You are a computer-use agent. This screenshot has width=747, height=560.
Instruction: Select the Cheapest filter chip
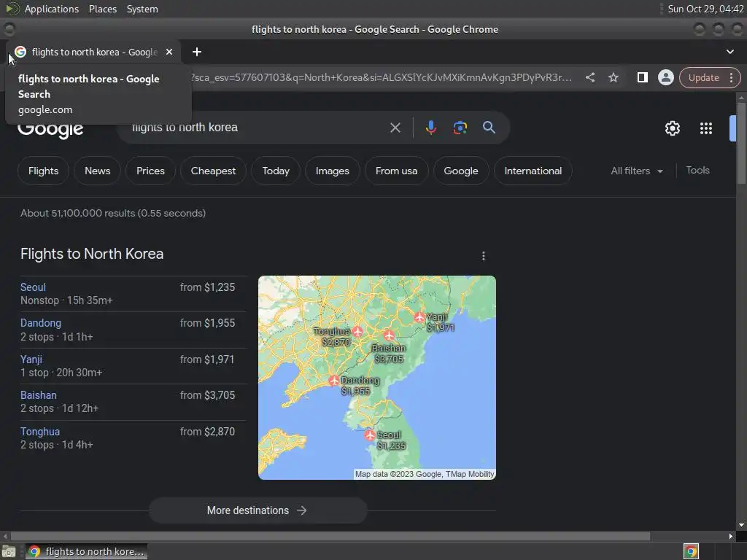coord(213,171)
